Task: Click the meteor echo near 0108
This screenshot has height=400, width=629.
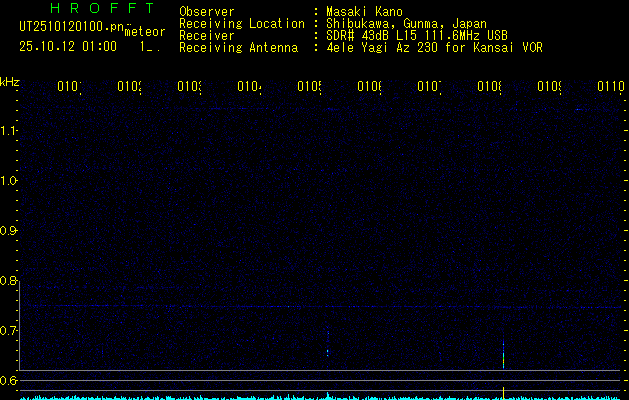Action: [503, 355]
